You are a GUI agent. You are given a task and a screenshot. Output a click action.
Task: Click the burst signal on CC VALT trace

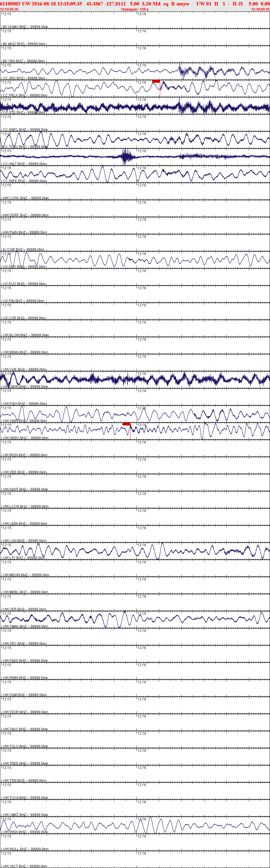[x=127, y=156]
